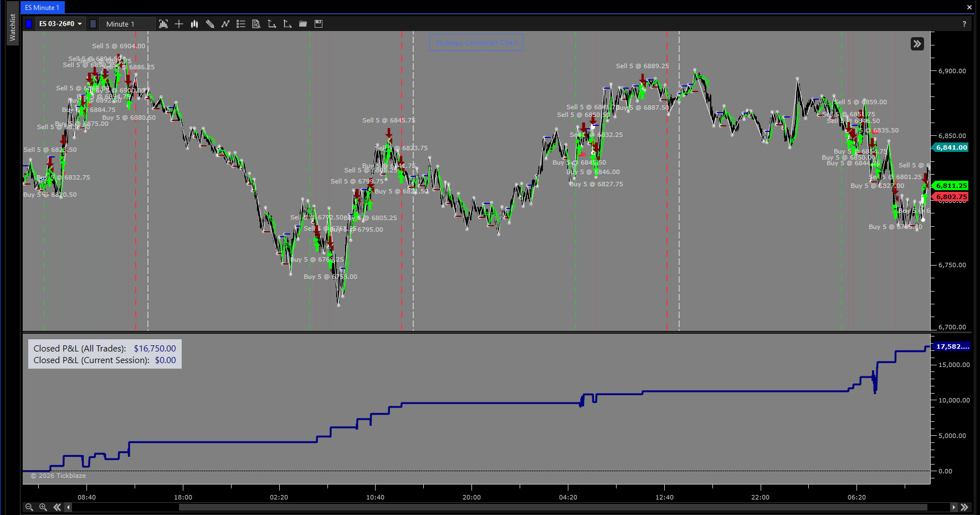Open the ES 03-26#0 symbol dropdown
This screenshot has width=980, height=515.
[x=60, y=24]
